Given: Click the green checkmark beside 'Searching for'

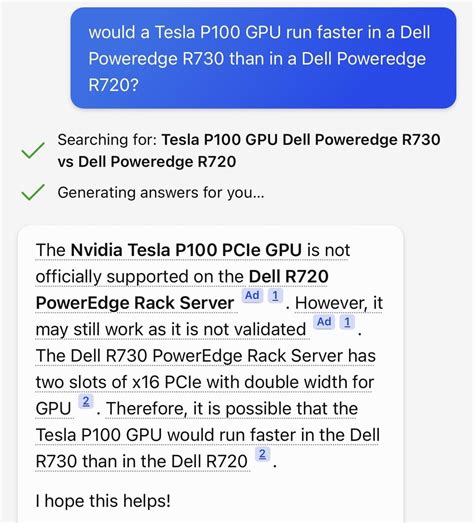Looking at the screenshot, I should click(x=33, y=150).
